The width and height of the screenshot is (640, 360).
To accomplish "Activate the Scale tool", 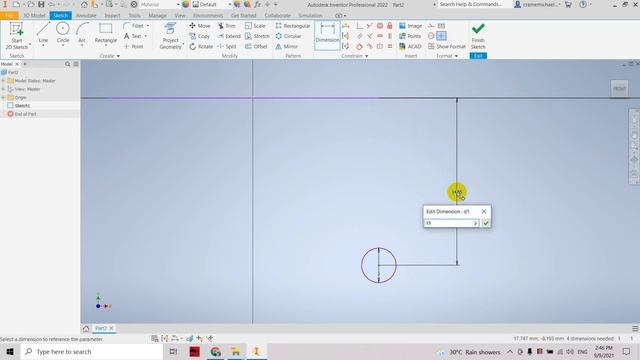I will click(x=255, y=26).
